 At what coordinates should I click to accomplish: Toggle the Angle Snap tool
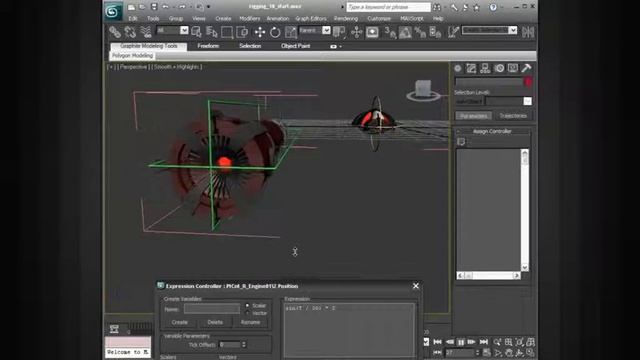click(405, 32)
